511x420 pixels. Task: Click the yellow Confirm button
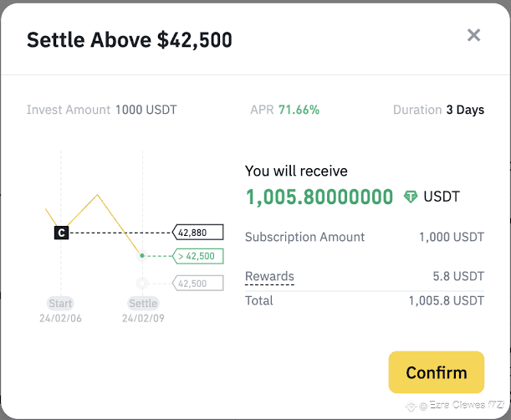(436, 372)
